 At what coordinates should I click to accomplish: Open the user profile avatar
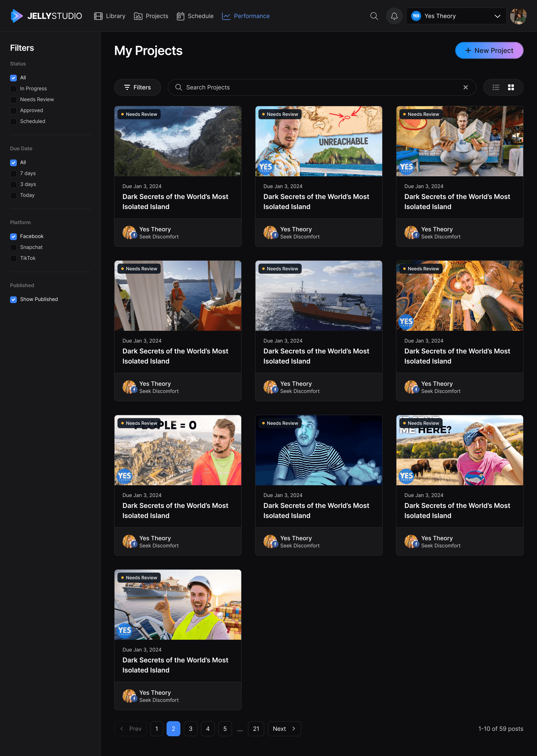pyautogui.click(x=518, y=16)
